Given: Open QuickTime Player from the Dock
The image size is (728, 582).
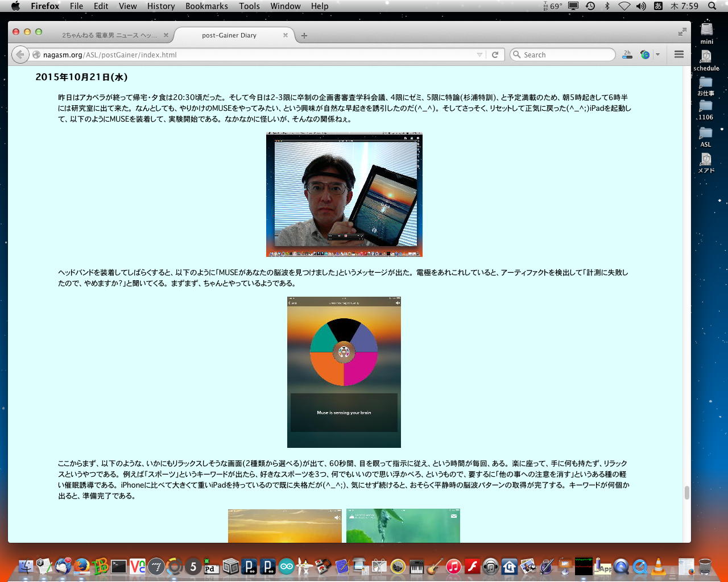Looking at the screenshot, I should coord(640,566).
